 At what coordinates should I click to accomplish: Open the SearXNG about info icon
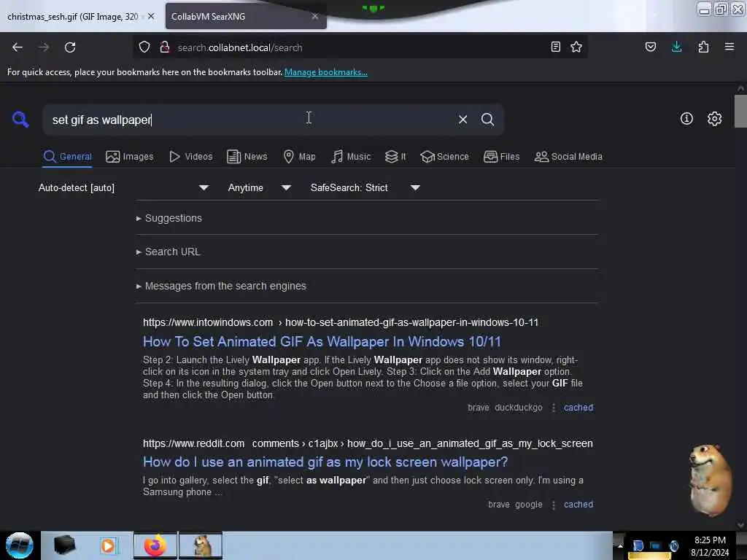[x=686, y=119]
